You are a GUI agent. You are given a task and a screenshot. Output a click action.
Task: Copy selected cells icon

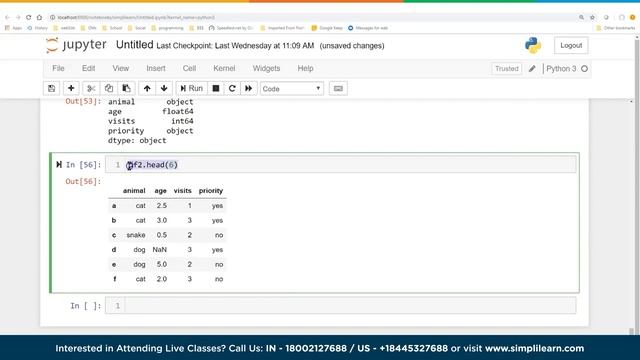coord(109,89)
